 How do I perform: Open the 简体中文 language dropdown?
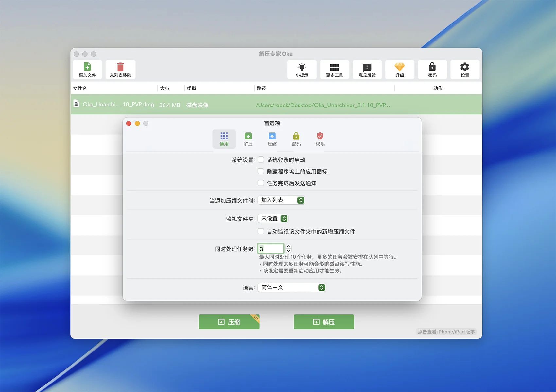[x=292, y=287]
